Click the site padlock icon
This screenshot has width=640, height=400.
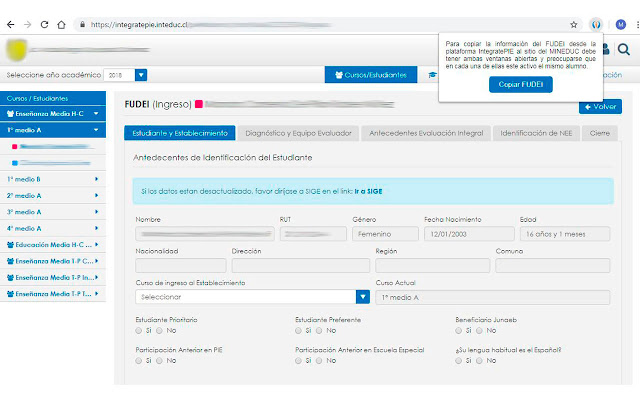(x=82, y=24)
